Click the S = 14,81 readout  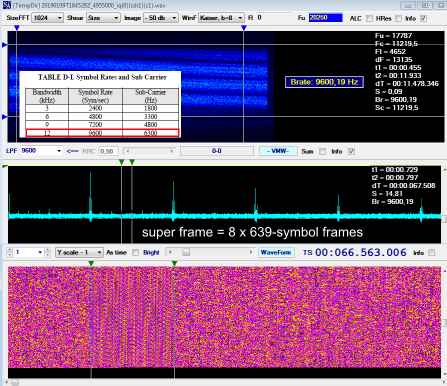(x=387, y=194)
